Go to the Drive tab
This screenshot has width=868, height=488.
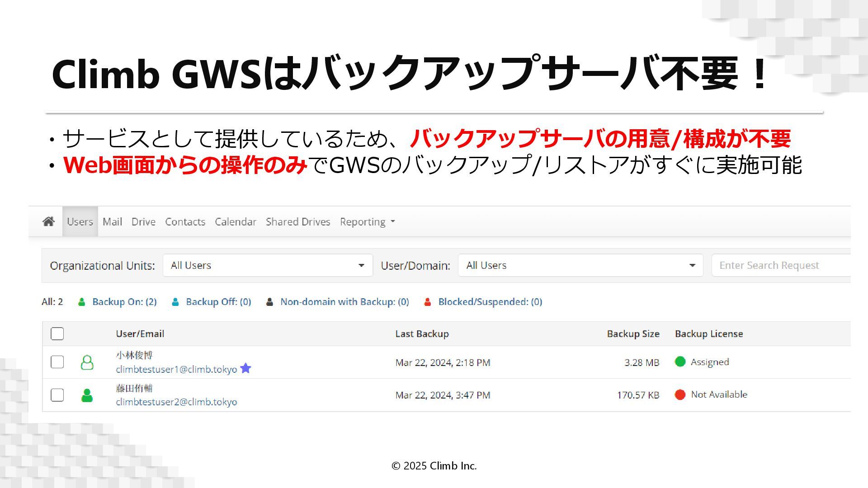[143, 221]
